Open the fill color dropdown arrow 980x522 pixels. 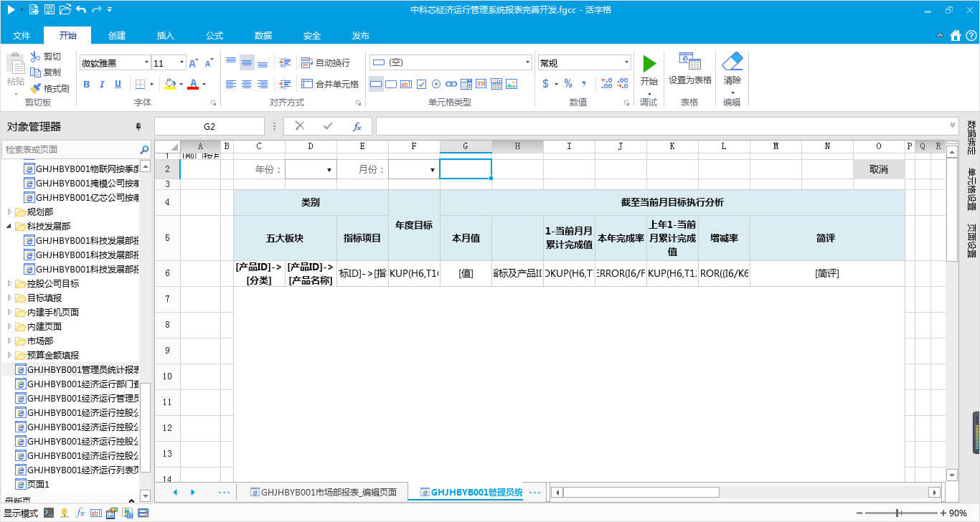pos(182,85)
